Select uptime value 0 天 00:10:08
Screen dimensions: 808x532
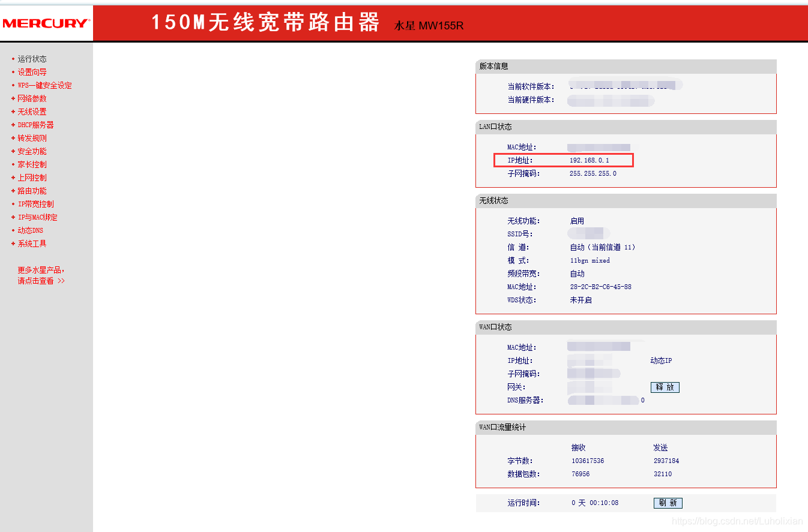pyautogui.click(x=595, y=503)
